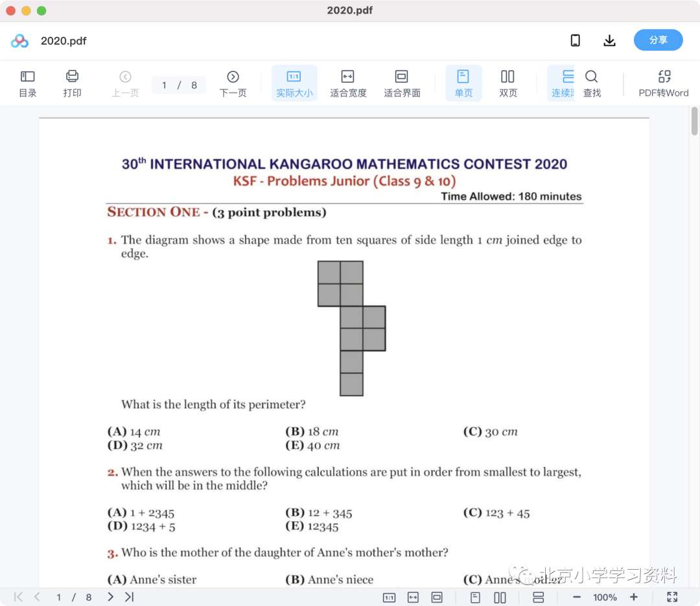700x606 pixels.
Task: Click answer option (D) 1234 + 5
Action: point(141,526)
